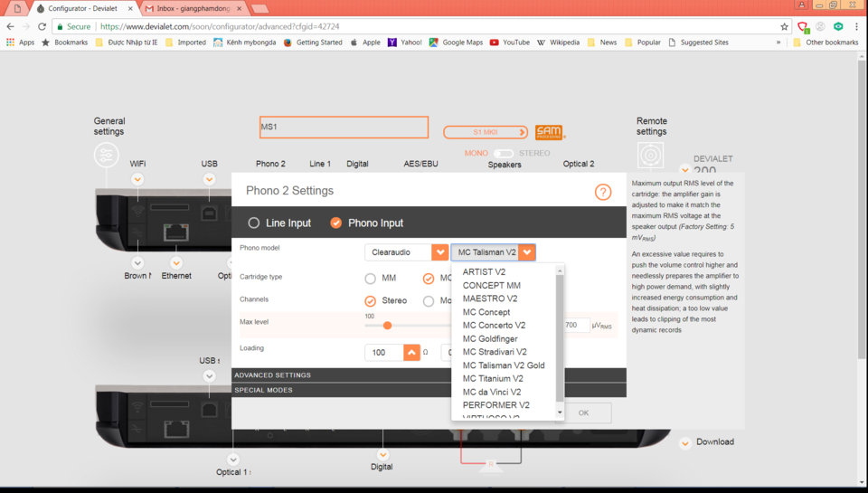Click the Max level slider handle
Screen dimensions: 868x493
(388, 326)
